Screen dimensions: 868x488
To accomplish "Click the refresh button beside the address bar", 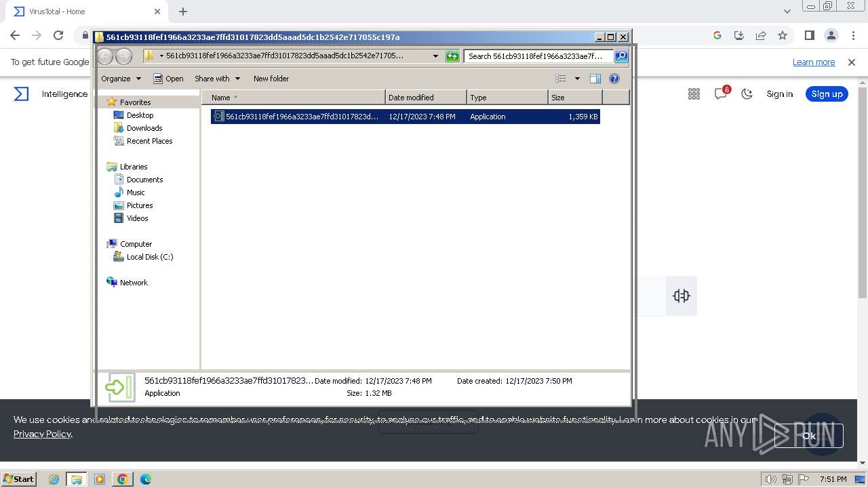I will (x=452, y=56).
